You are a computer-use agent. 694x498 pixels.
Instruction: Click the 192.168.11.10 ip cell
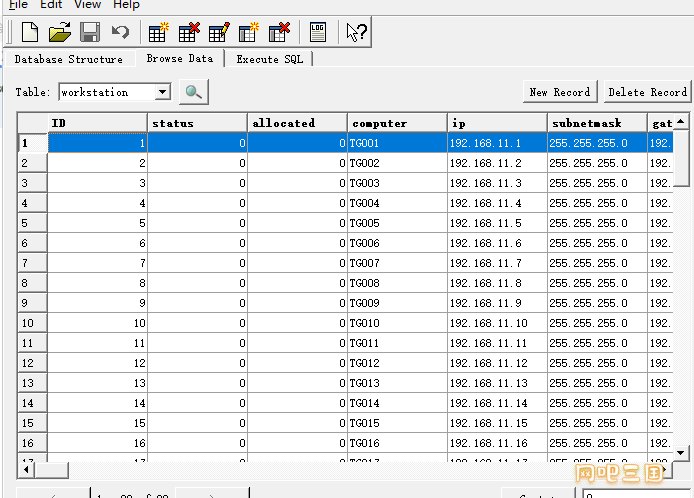coord(497,323)
